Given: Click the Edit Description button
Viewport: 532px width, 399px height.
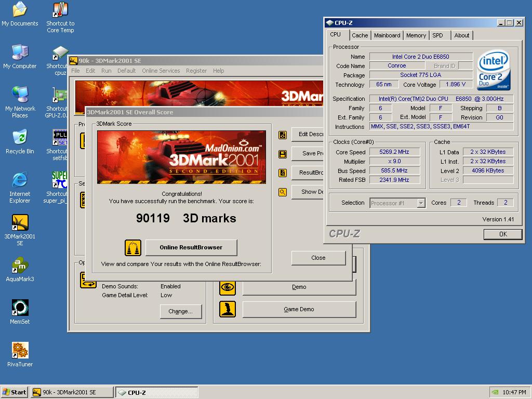Looking at the screenshot, I should (x=308, y=135).
